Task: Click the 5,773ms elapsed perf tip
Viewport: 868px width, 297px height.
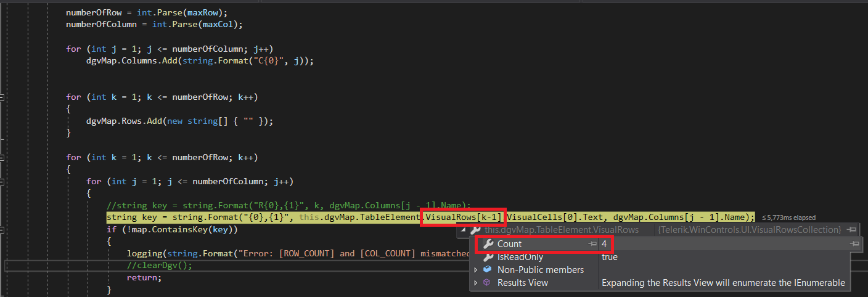Action: pyautogui.click(x=788, y=218)
